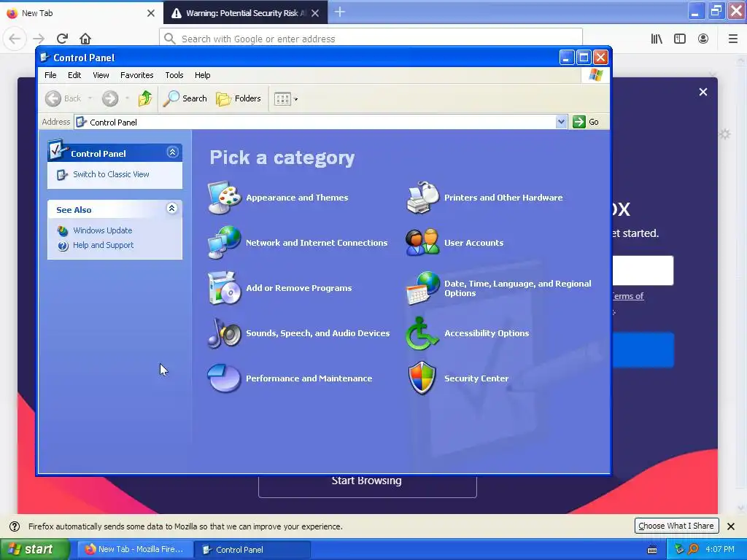The image size is (747, 560).
Task: Click Switch to Classic View link
Action: [x=111, y=174]
